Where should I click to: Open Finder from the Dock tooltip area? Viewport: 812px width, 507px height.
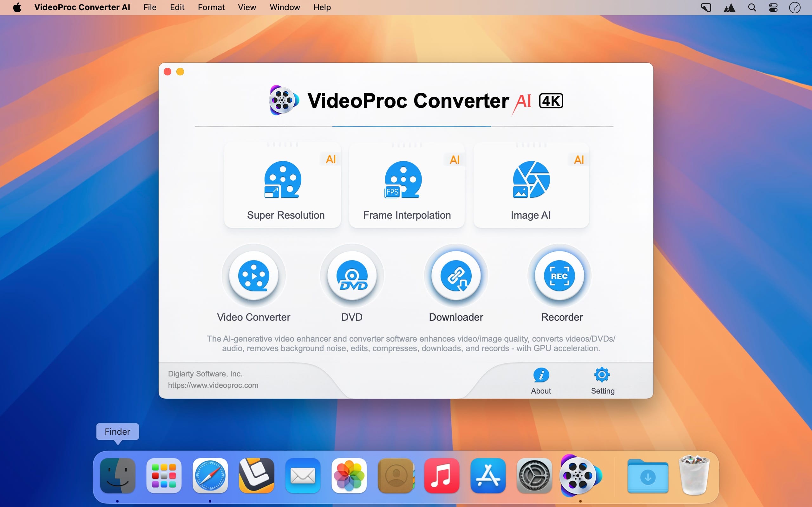click(117, 476)
